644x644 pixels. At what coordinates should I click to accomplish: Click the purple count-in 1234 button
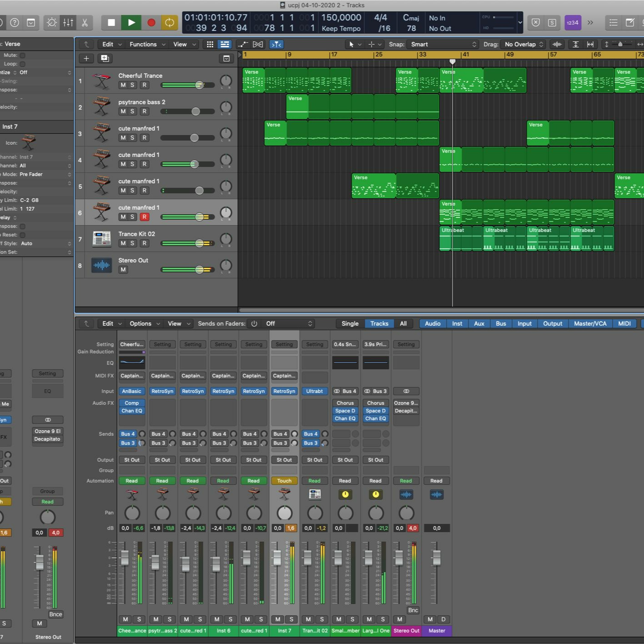coord(572,23)
